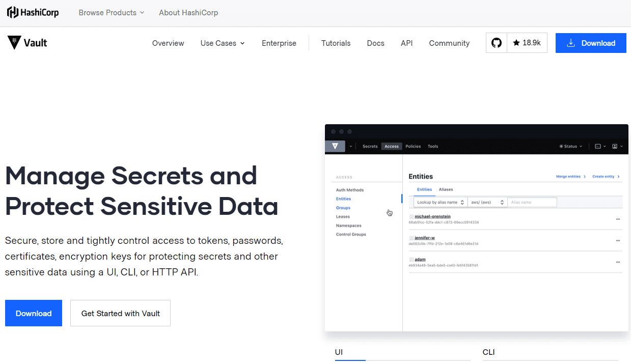Screen dimensions: 631x364
Task: Open more options for jennifer-w
Action: pos(618,240)
